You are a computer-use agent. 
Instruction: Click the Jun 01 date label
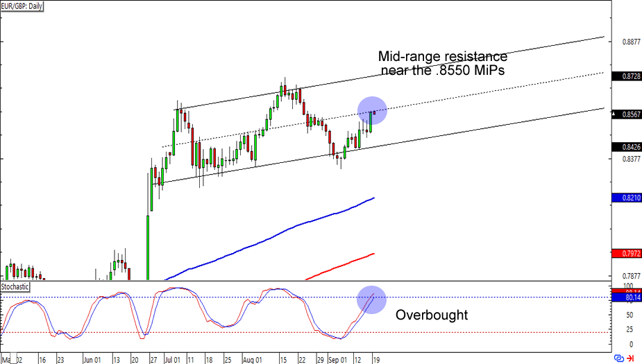[x=92, y=360]
